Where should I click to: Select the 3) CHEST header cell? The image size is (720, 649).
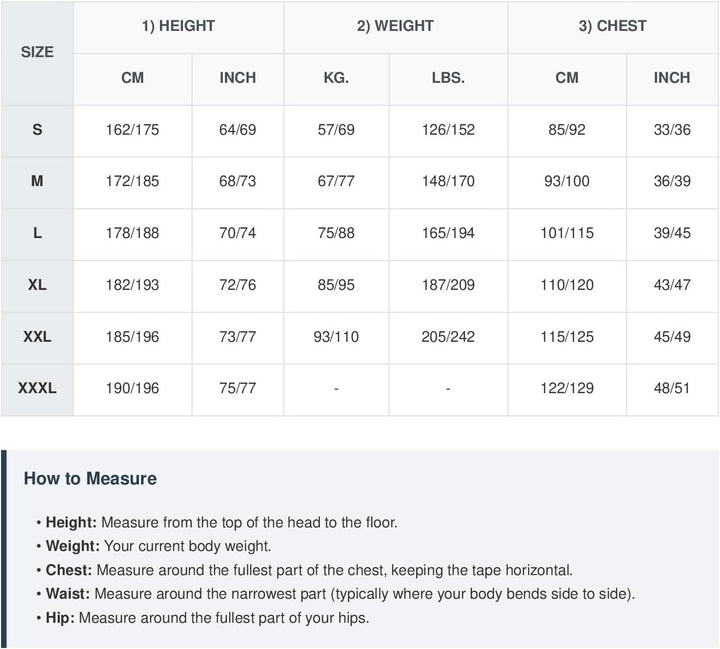[613, 26]
